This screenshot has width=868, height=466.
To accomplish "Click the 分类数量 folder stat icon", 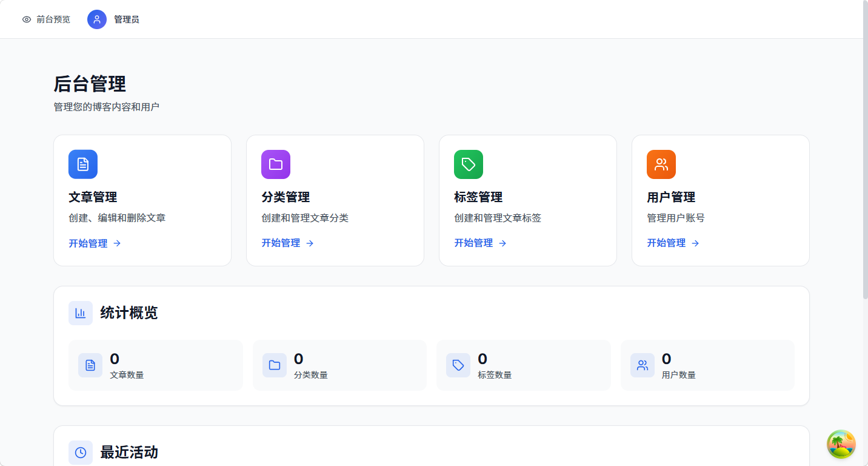I will click(275, 365).
